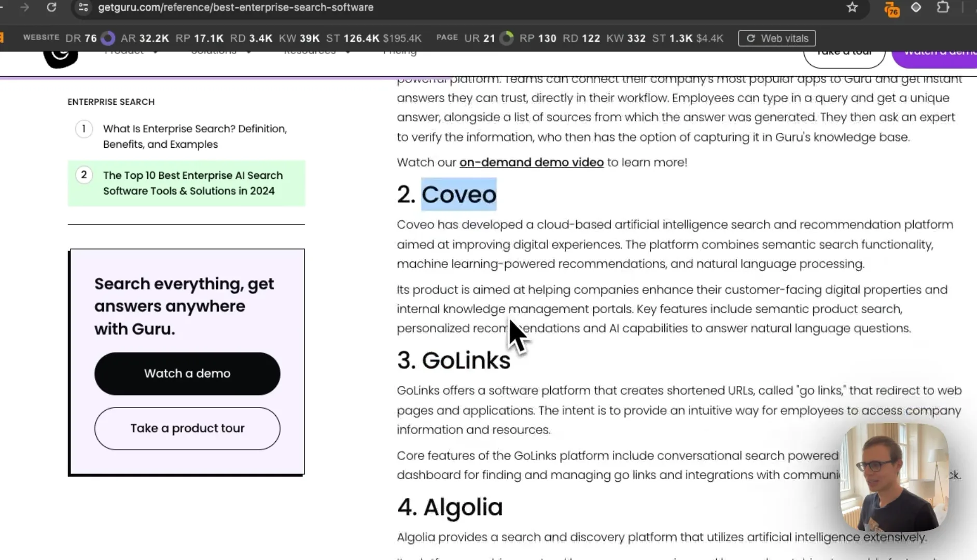Click the ENTERPRISE SEARCH sidebar label
The width and height of the screenshot is (977, 560).
click(111, 102)
